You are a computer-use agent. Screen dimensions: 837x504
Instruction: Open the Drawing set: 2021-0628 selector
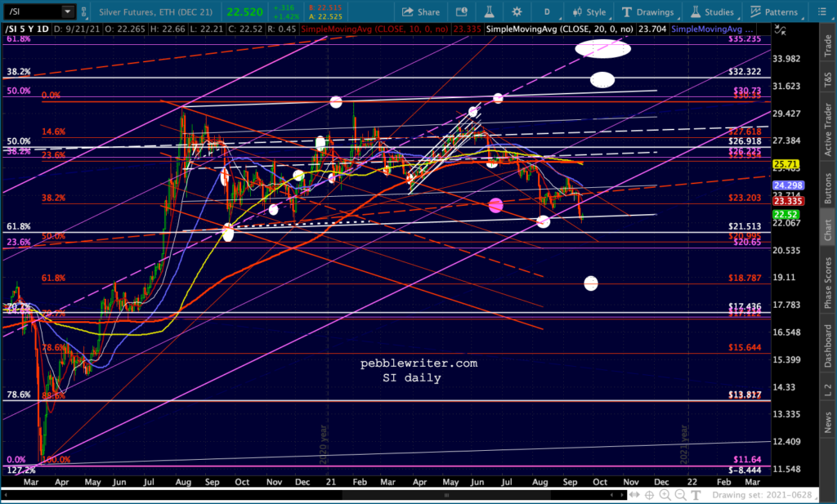click(x=765, y=496)
